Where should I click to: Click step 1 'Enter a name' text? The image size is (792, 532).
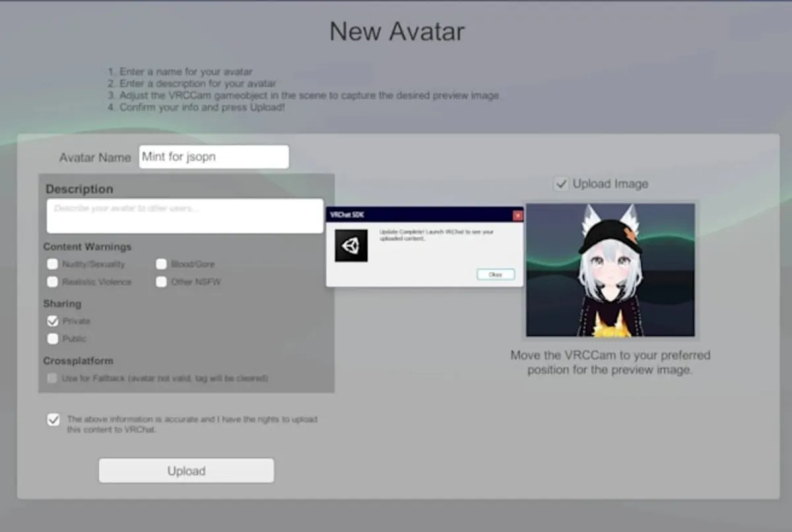[x=180, y=71]
